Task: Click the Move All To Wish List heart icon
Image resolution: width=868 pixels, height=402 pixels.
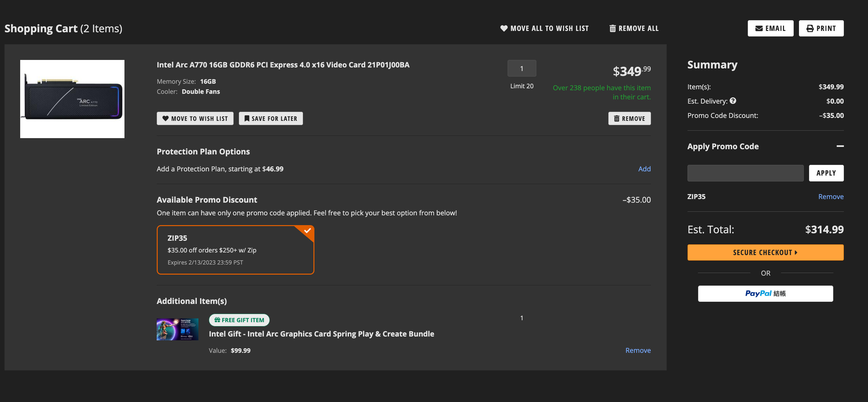Action: [504, 28]
